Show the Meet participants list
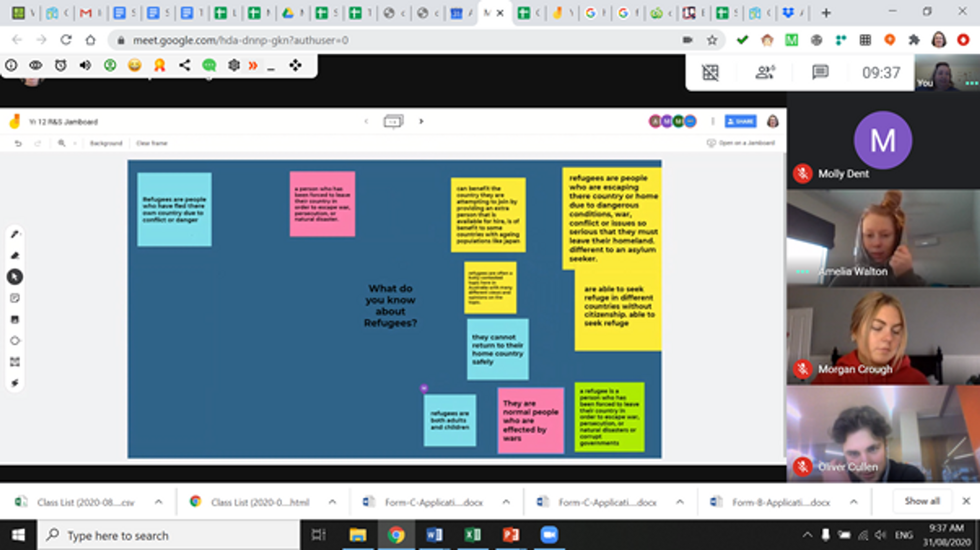The image size is (980, 550). (764, 72)
